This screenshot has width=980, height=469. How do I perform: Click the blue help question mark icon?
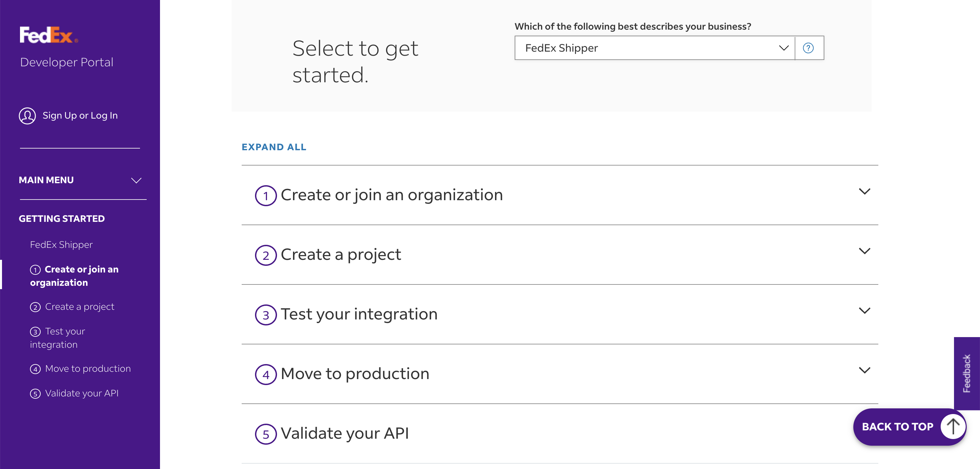(x=808, y=48)
